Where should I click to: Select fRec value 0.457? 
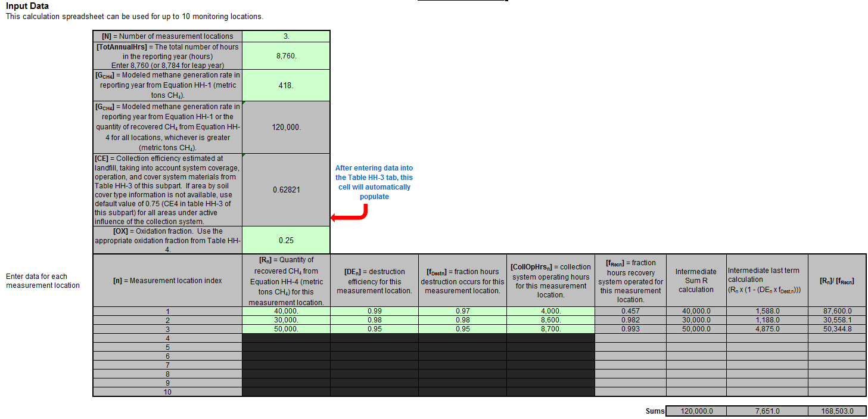(x=630, y=311)
